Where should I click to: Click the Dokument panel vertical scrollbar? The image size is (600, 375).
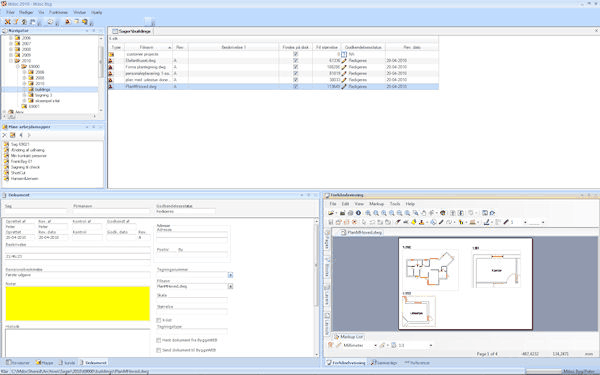point(316,287)
